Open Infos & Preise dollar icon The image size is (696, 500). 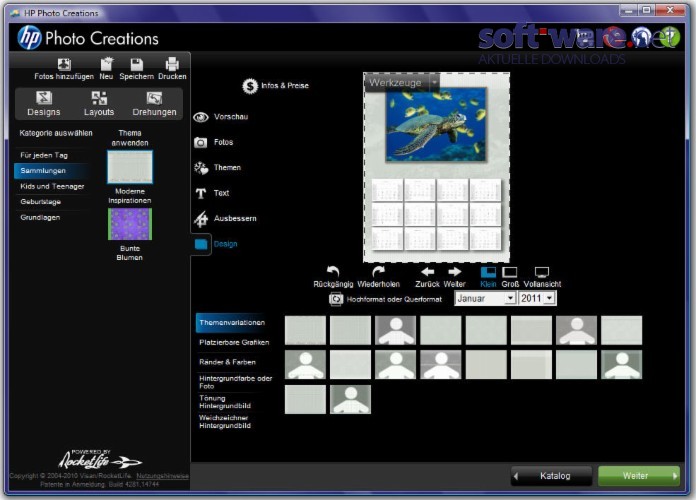click(x=250, y=86)
